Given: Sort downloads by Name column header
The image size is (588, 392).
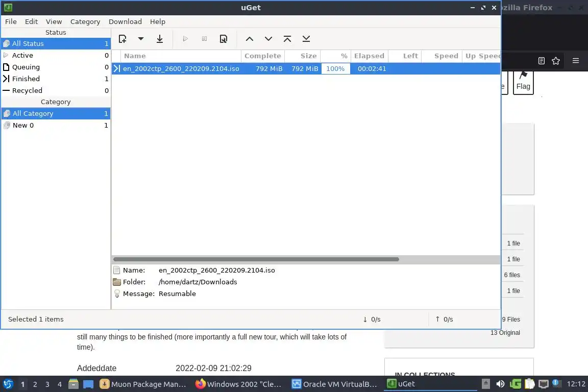Looking at the screenshot, I should pyautogui.click(x=181, y=56).
